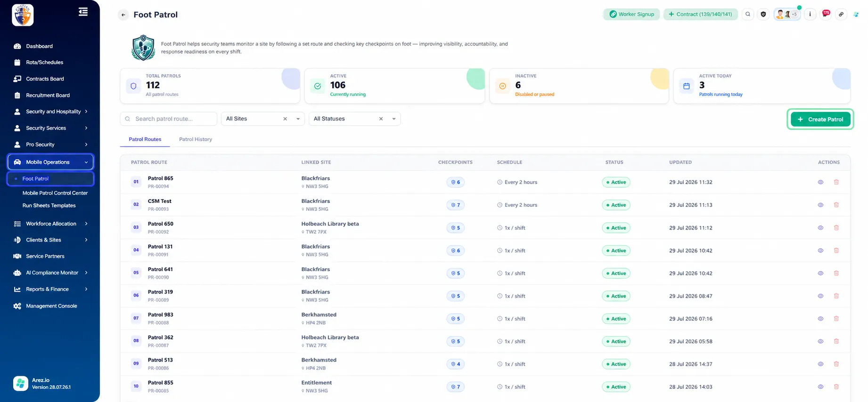
Task: Open the search icon in the header
Action: tap(748, 14)
